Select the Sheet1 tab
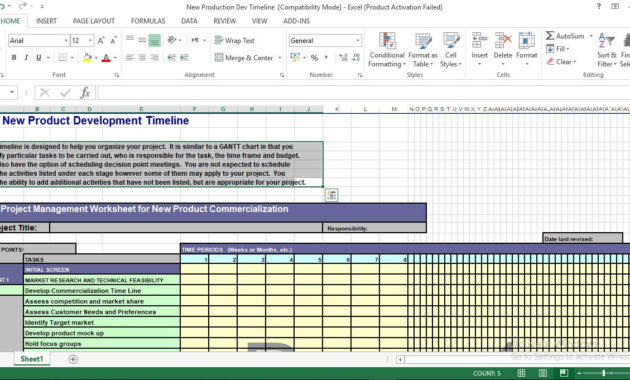Viewport: 630px width, 380px height. pyautogui.click(x=32, y=359)
